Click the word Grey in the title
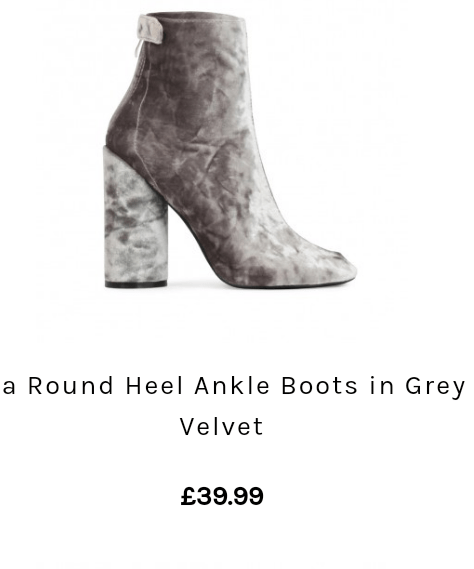Image resolution: width=474 pixels, height=569 pixels. (435, 387)
